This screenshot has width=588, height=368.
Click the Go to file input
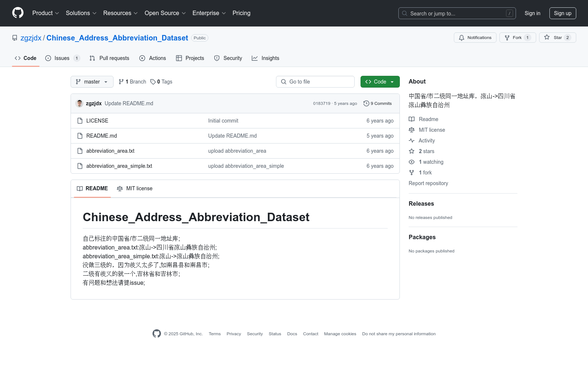pos(315,82)
